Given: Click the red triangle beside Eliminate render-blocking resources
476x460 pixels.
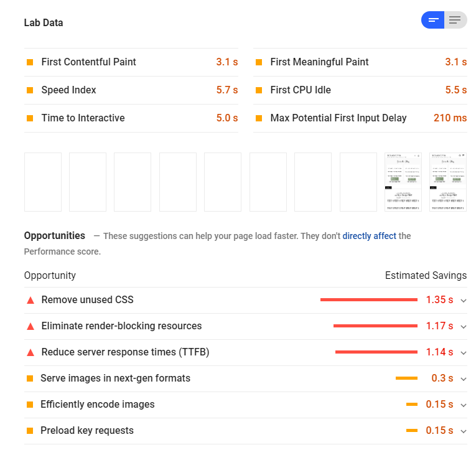Looking at the screenshot, I should click(30, 326).
